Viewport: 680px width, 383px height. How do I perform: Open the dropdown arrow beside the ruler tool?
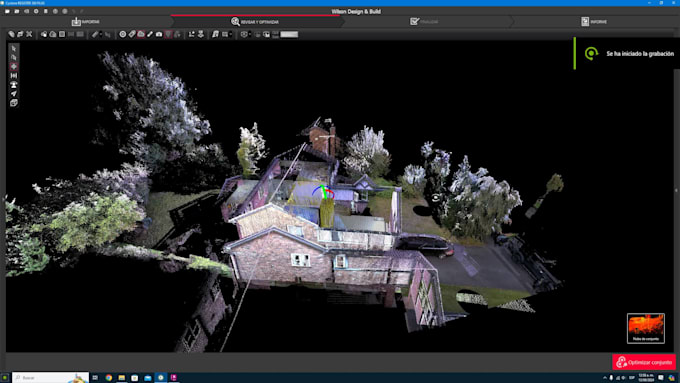coord(101,34)
